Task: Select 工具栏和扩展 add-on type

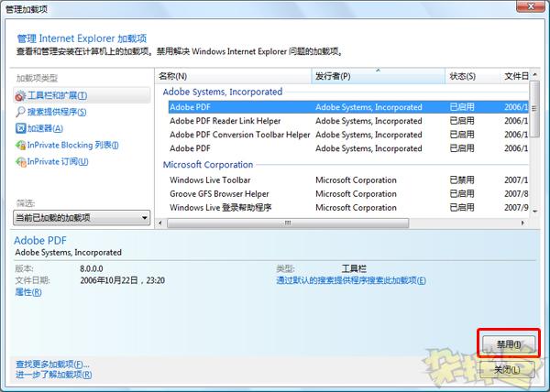Action: [82, 95]
